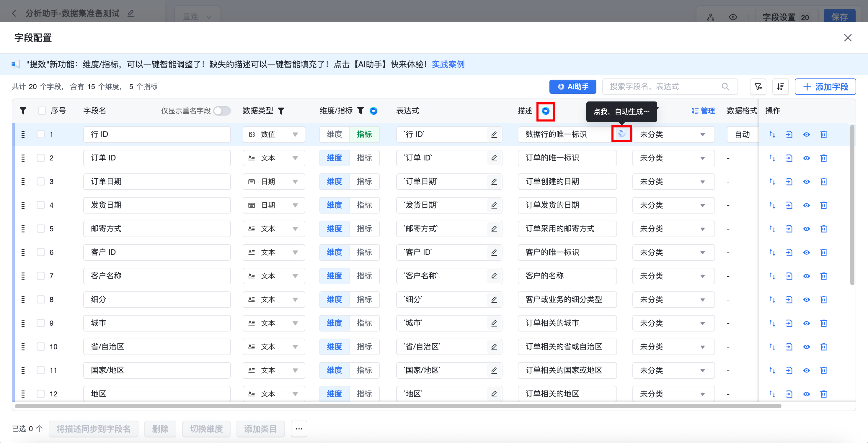
Task: Click the back arrow next to 分析助手 title
Action: [x=14, y=14]
